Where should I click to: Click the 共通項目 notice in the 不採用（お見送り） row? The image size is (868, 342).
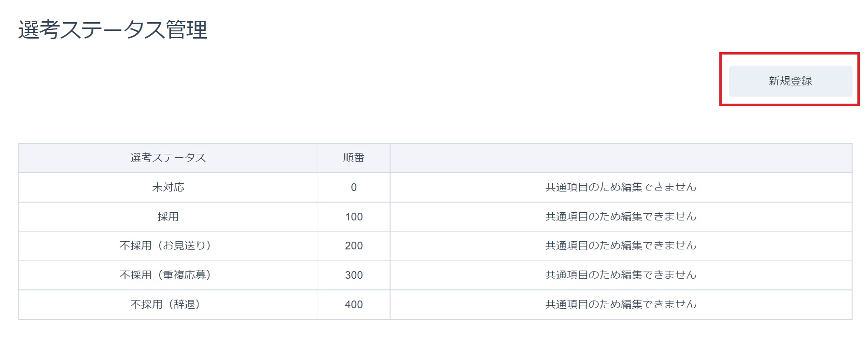pyautogui.click(x=621, y=246)
